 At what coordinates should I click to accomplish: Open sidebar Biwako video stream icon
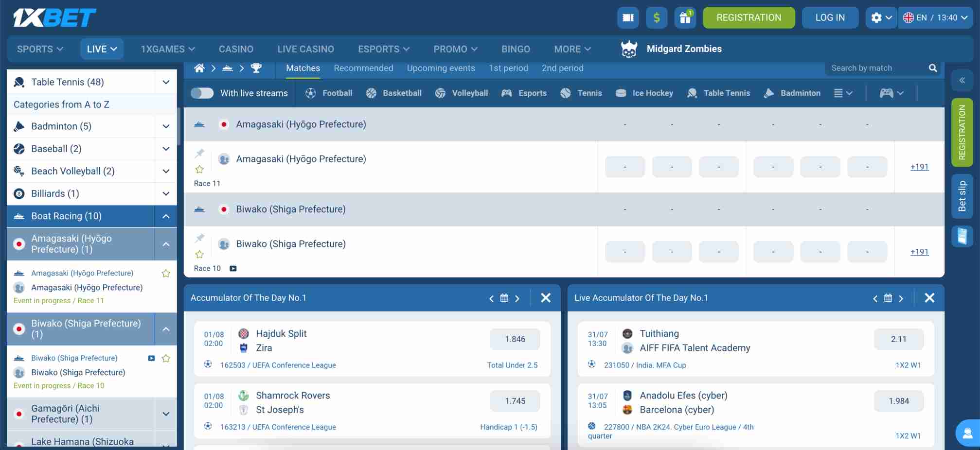[x=151, y=358]
